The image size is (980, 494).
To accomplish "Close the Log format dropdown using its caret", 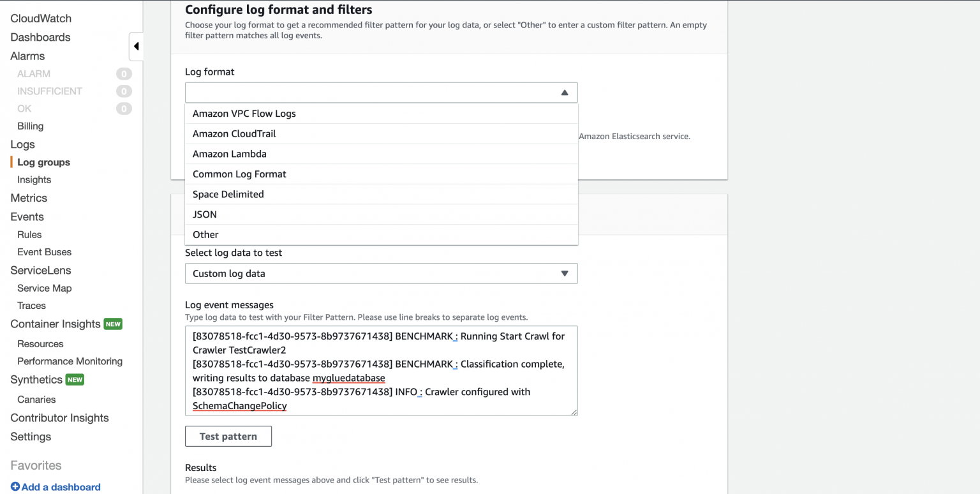I will click(564, 92).
